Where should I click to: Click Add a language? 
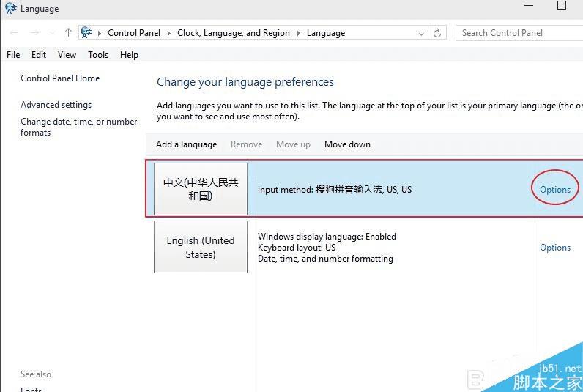click(187, 144)
